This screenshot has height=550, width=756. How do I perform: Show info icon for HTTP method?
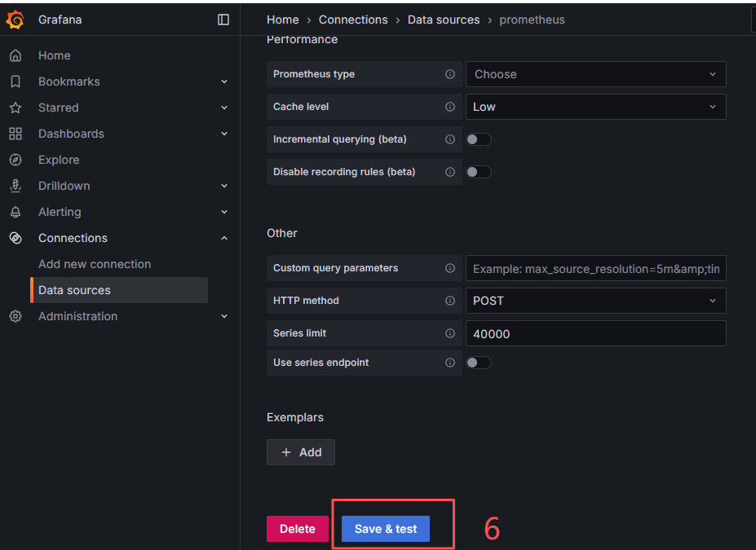(450, 301)
